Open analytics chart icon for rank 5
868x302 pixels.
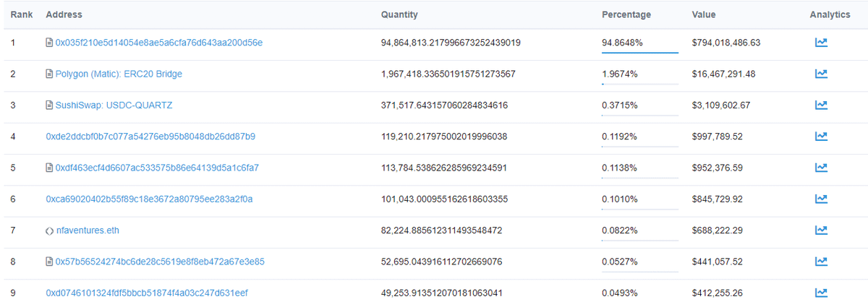coord(820,168)
